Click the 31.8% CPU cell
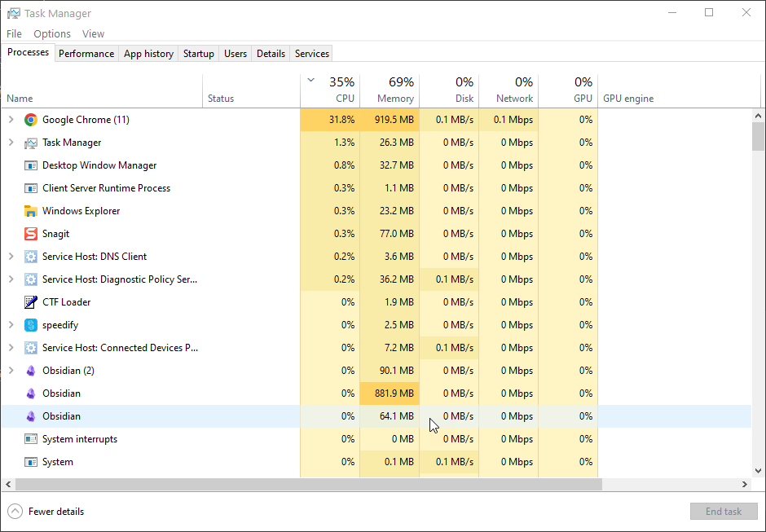The image size is (766, 532). tap(330, 120)
